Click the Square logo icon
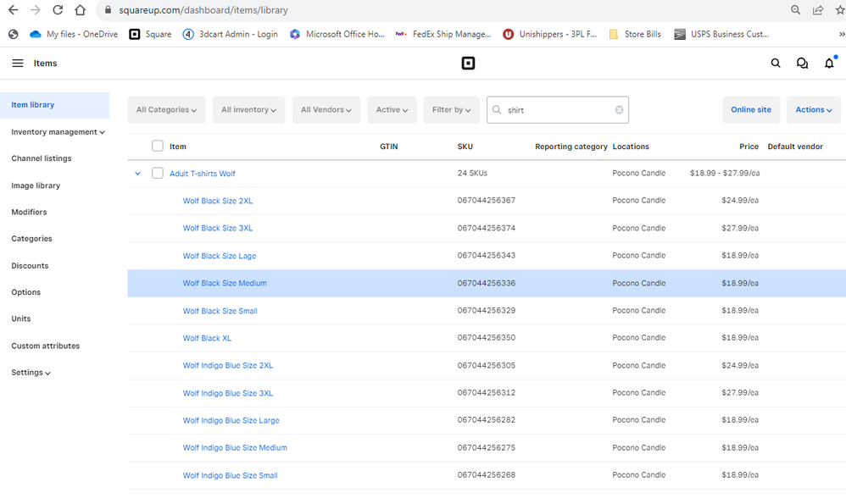Image resolution: width=846 pixels, height=504 pixels. click(x=468, y=64)
